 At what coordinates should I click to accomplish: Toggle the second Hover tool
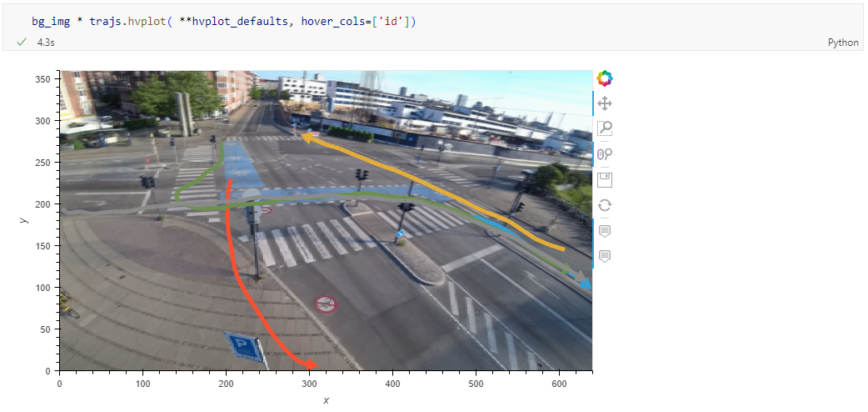(605, 255)
